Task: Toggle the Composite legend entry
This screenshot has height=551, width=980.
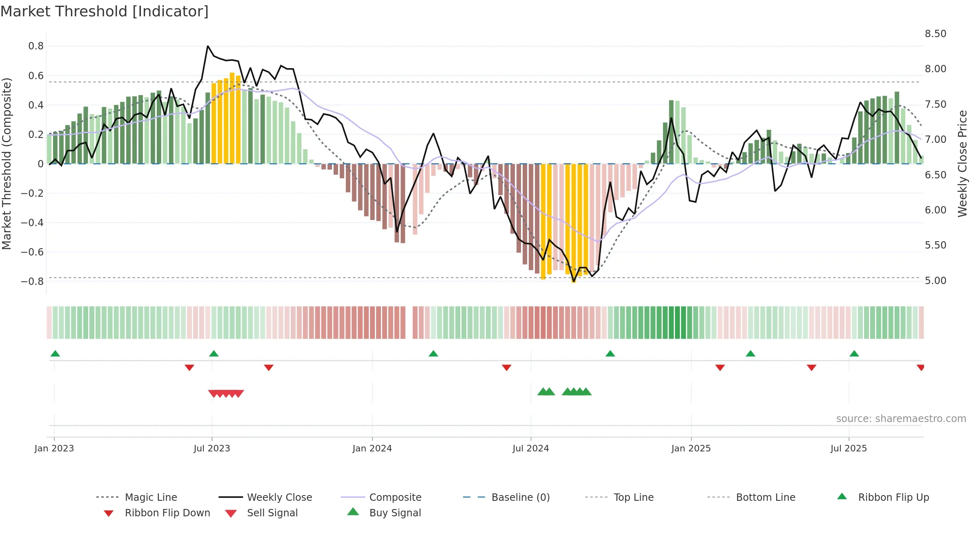Action: (381, 497)
